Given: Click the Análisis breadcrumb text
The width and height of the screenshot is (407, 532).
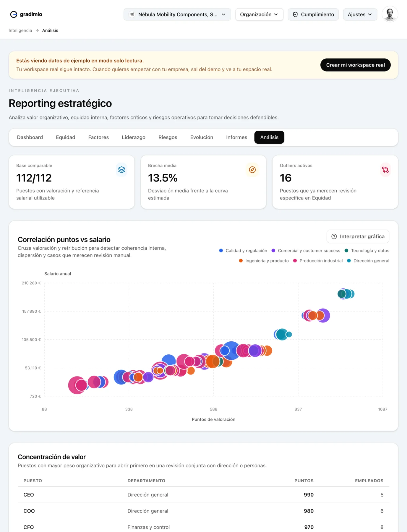Looking at the screenshot, I should tap(50, 30).
